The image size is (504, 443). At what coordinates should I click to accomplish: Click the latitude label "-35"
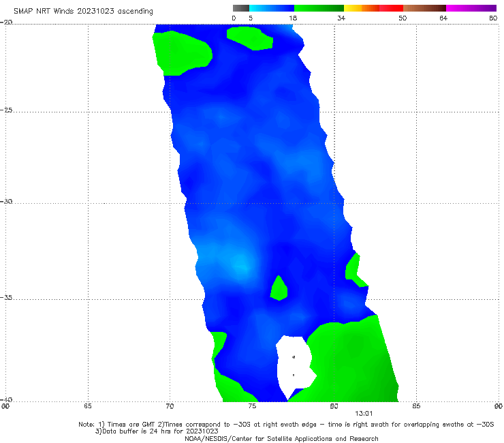click(6, 298)
